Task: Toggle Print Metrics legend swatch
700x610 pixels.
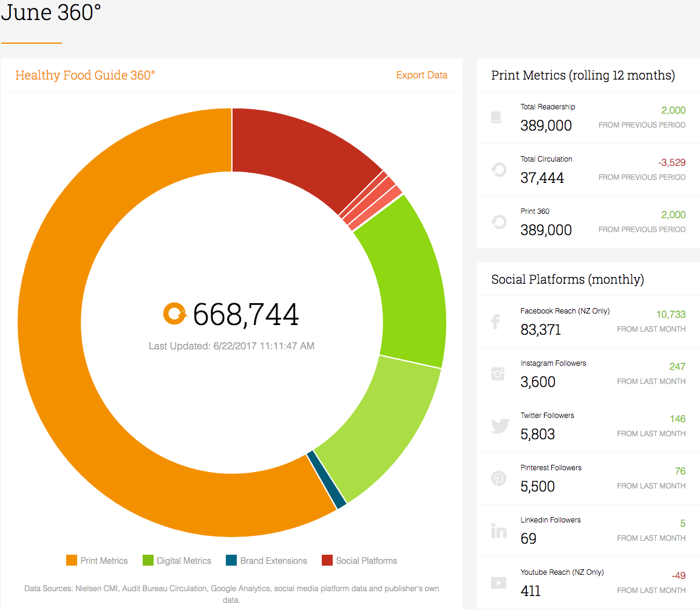Action: coord(72,560)
